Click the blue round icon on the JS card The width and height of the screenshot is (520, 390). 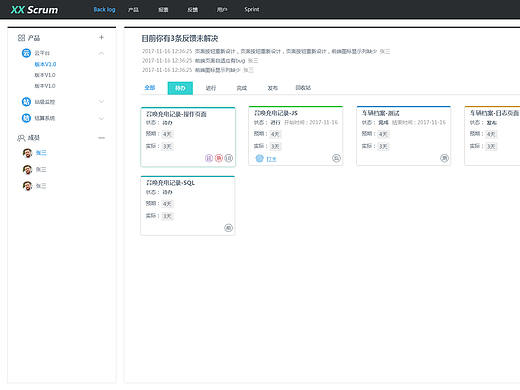point(259,158)
